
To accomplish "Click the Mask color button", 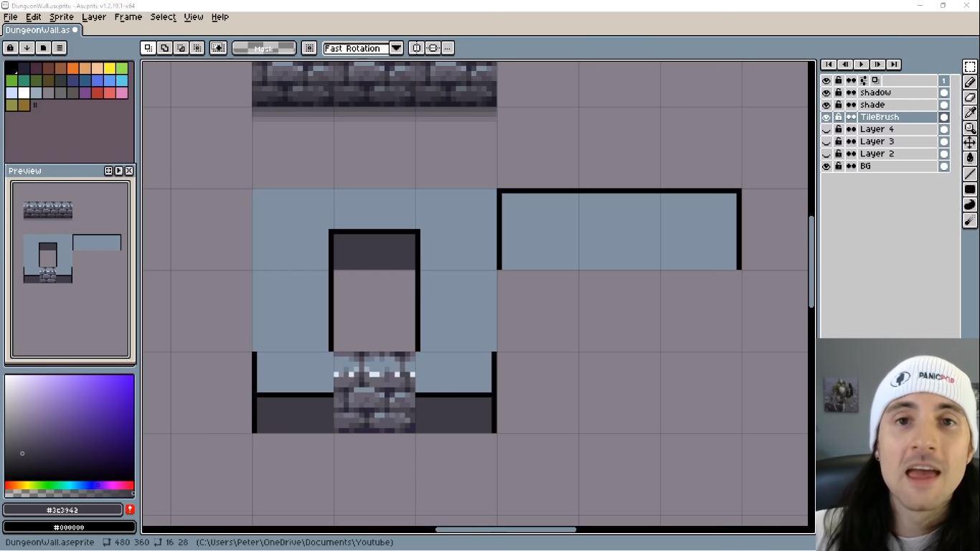I will pos(264,48).
